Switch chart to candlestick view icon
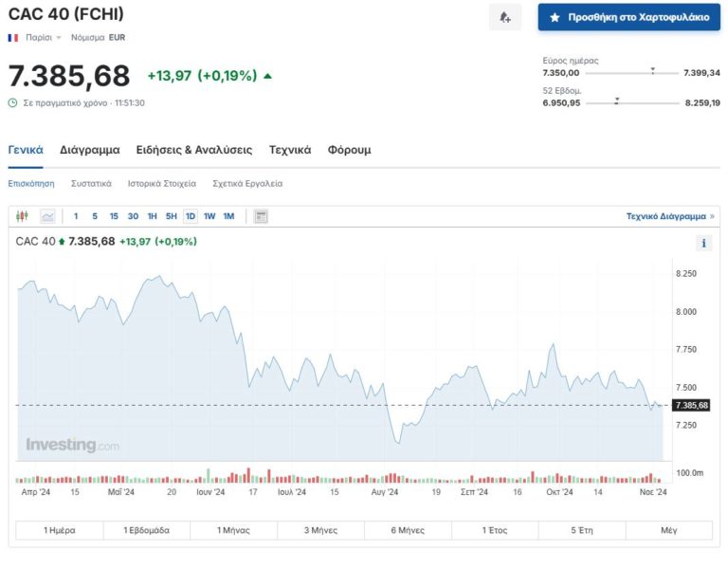 [x=23, y=216]
